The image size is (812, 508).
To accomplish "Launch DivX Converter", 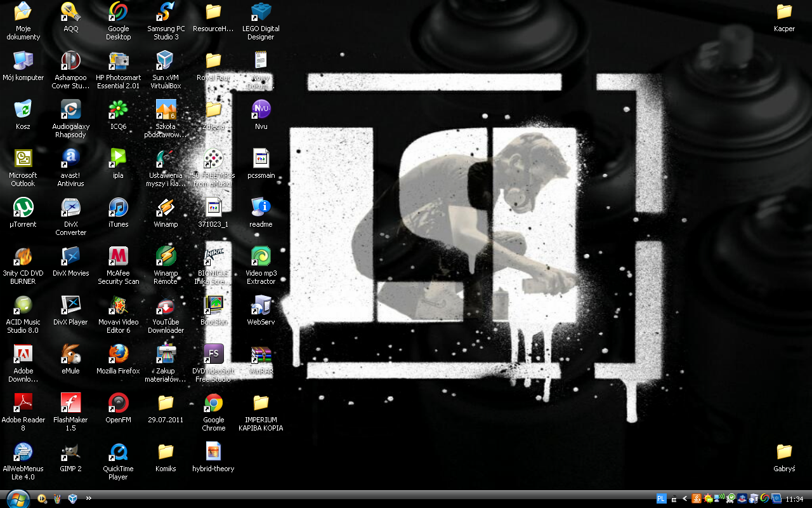I will [x=70, y=217].
